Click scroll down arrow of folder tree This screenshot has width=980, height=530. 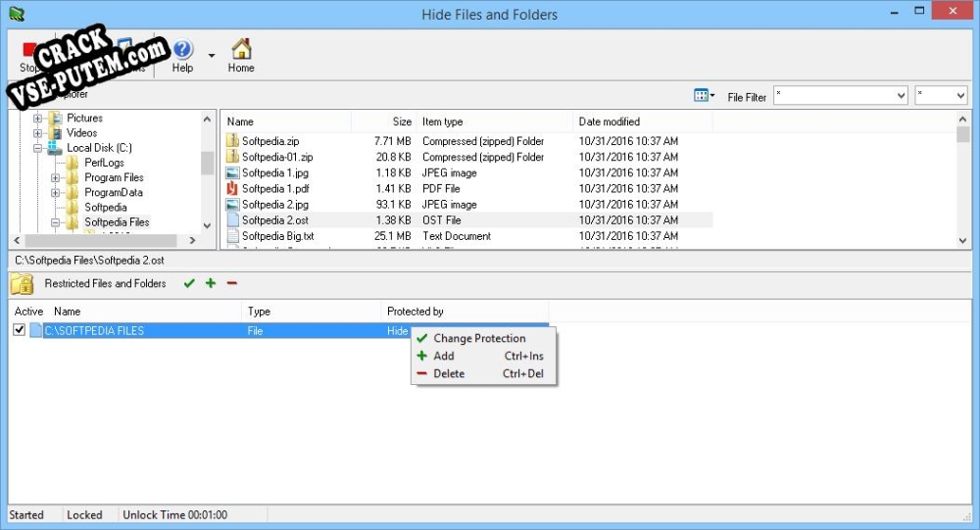coord(208,226)
